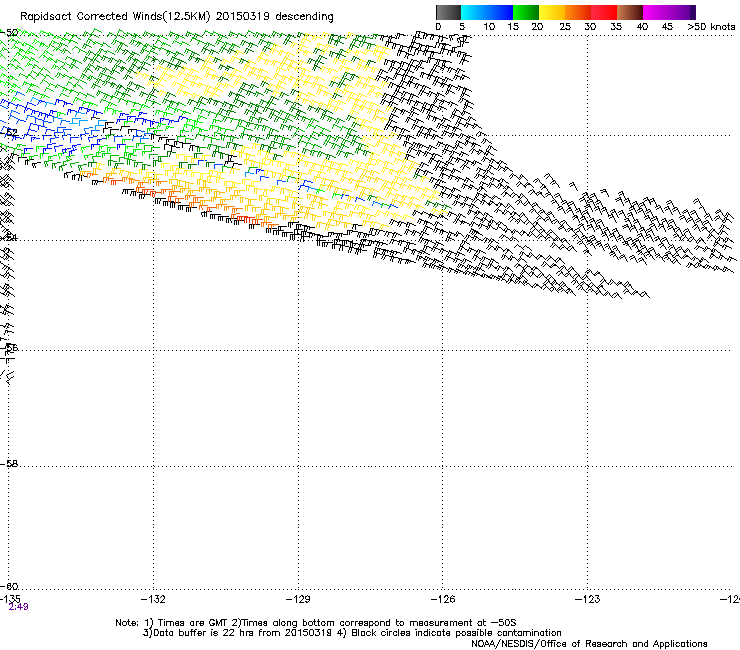The width and height of the screenshot is (740, 650).
Task: Click the word 'descending' in the title
Action: tap(304, 17)
